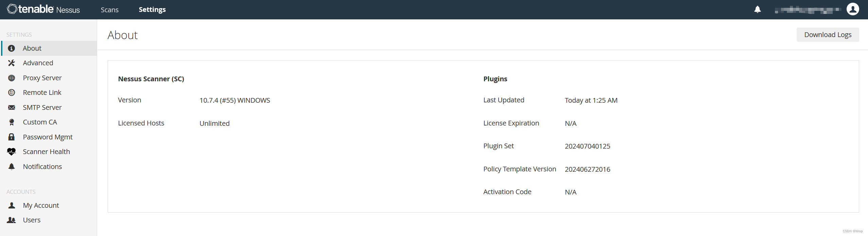The height and width of the screenshot is (236, 868).
Task: Click the Remote Link icon
Action: tap(12, 92)
